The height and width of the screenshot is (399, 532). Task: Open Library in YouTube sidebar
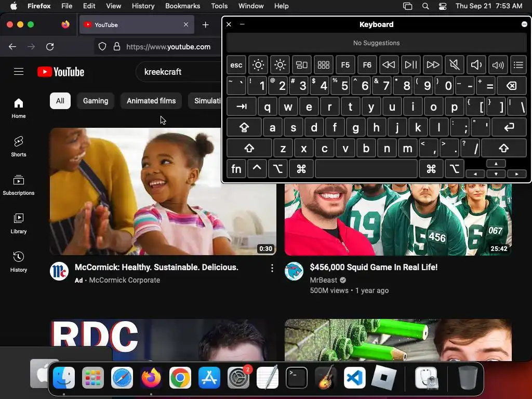[19, 223]
